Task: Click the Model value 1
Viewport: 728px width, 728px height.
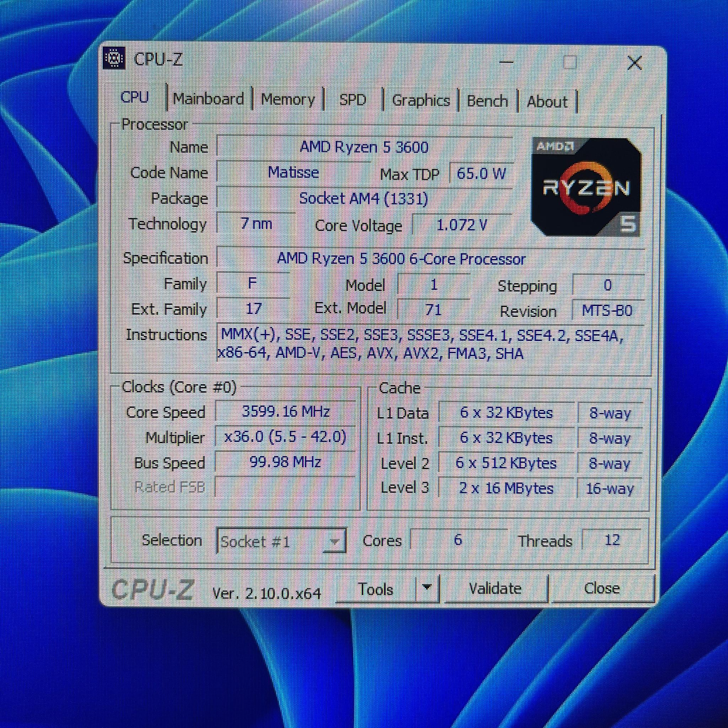Action: click(433, 284)
